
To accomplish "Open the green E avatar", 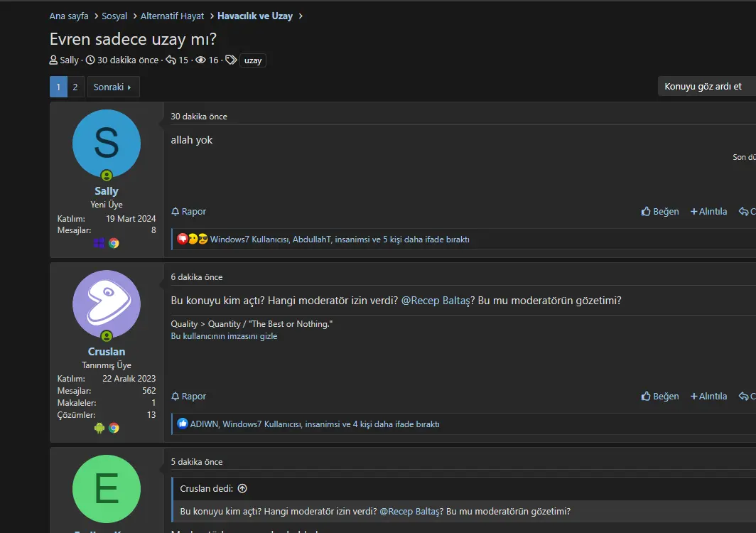I will click(107, 489).
